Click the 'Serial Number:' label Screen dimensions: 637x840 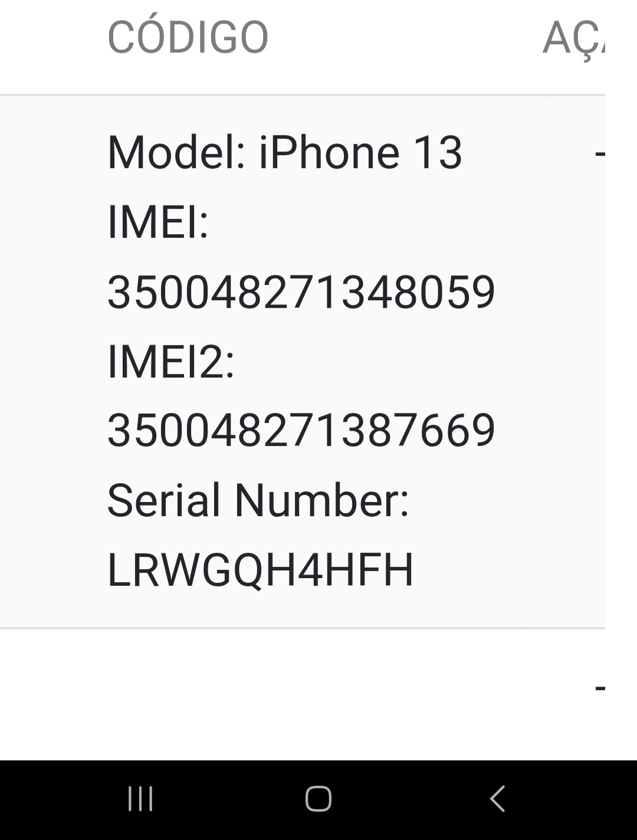[x=258, y=501]
